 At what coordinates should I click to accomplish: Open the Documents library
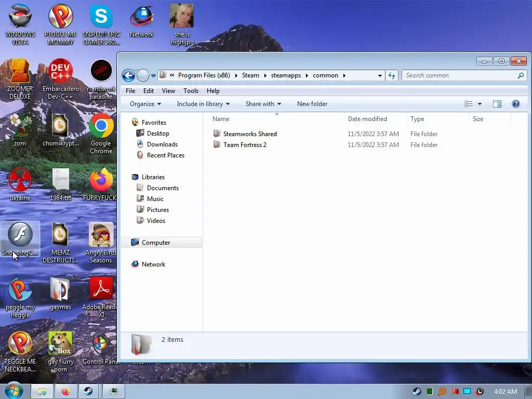pyautogui.click(x=163, y=188)
